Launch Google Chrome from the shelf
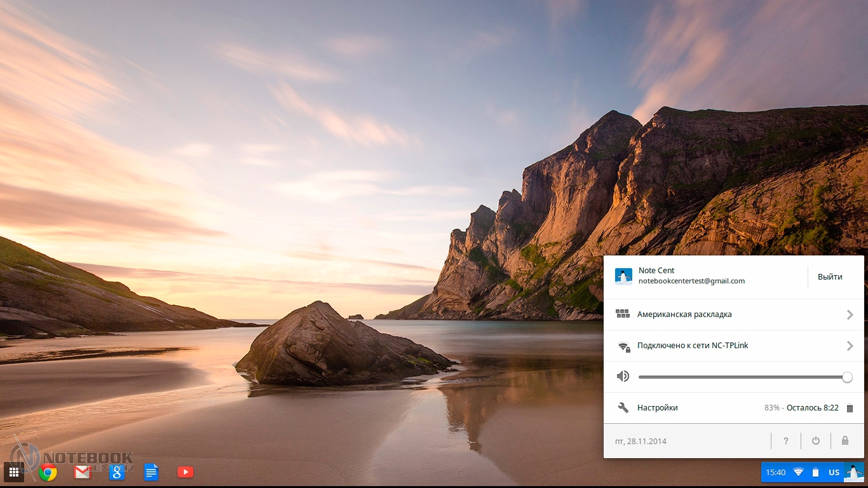The height and width of the screenshot is (488, 868). coord(48,472)
